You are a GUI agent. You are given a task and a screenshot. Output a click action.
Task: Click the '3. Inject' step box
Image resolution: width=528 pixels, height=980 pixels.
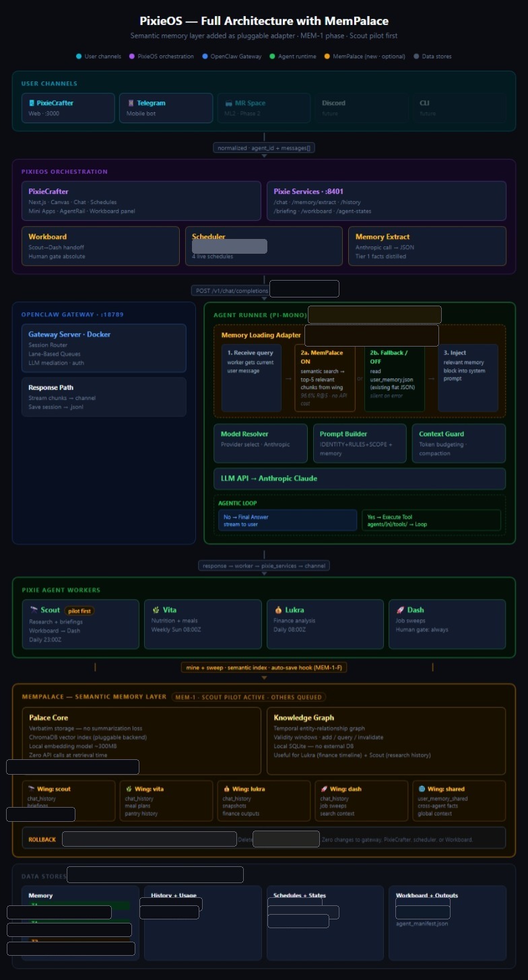click(468, 378)
